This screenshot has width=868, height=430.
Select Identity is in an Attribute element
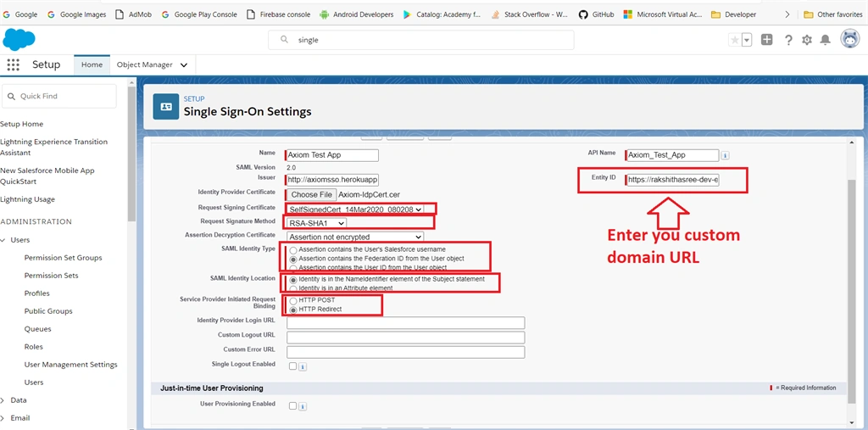(293, 288)
